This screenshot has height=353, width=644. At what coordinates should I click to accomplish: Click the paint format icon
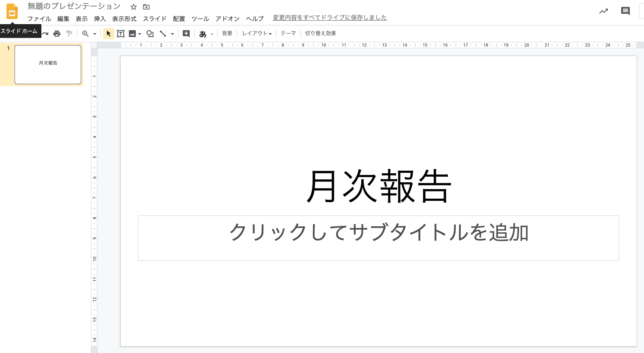click(x=69, y=34)
